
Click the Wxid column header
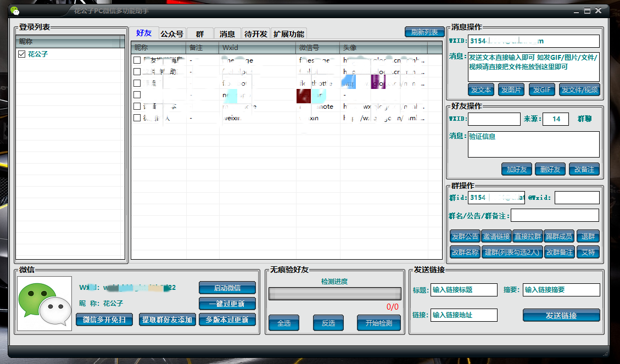[x=257, y=47]
